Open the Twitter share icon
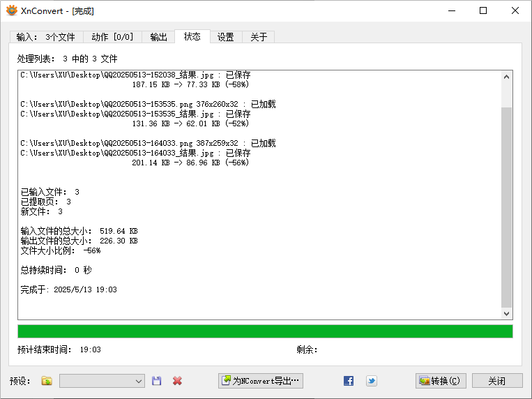The width and height of the screenshot is (532, 399). click(x=372, y=381)
